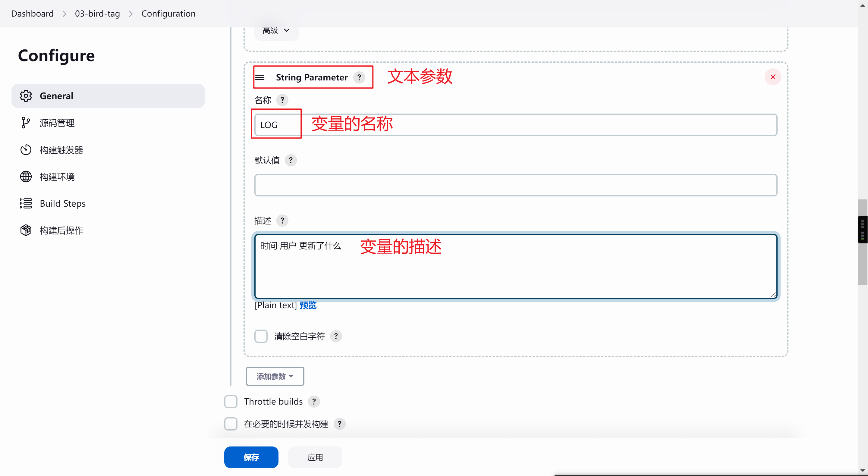This screenshot has width=868, height=476.
Task: Click the blue 保存 button
Action: click(x=251, y=457)
